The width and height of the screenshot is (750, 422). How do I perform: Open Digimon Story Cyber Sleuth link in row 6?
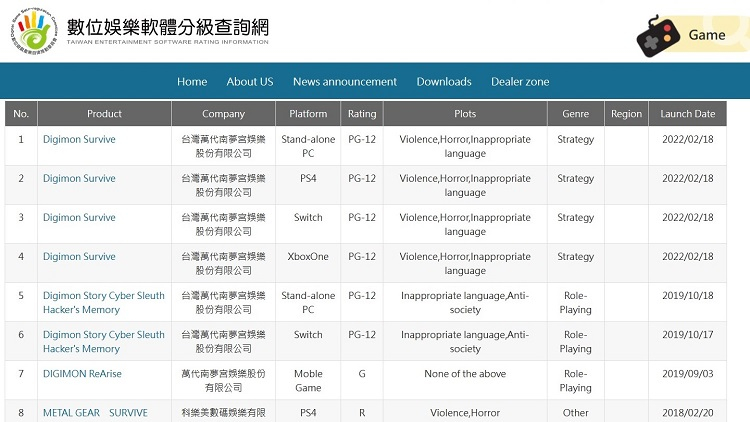[x=104, y=342]
